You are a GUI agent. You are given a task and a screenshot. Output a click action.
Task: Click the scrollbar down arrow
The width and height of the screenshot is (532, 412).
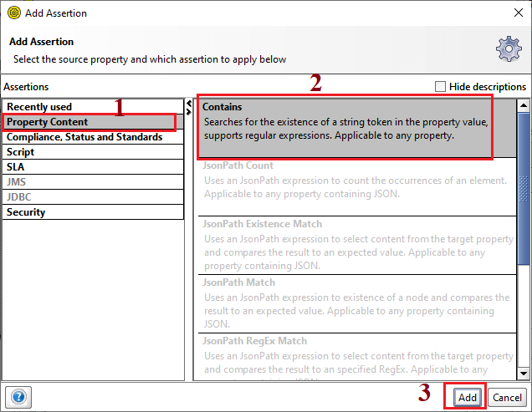(x=524, y=374)
